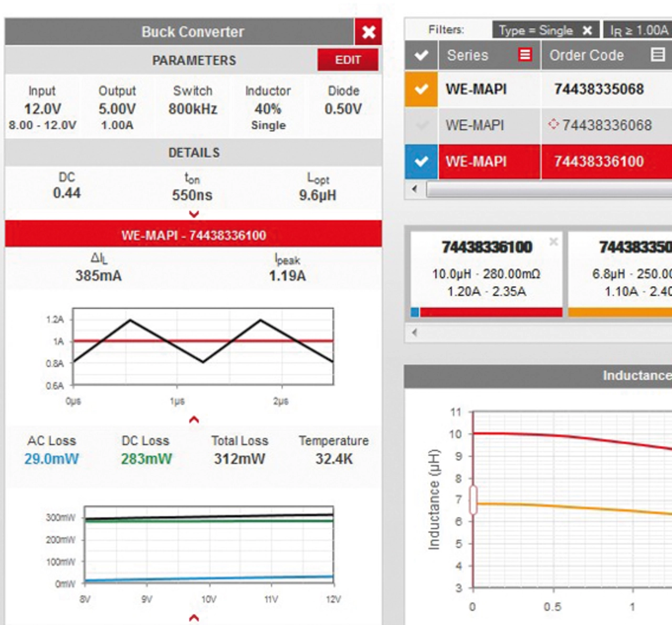
Task: Check the grey WE-MAPI 74438336068 checkbox
Action: coord(421,126)
